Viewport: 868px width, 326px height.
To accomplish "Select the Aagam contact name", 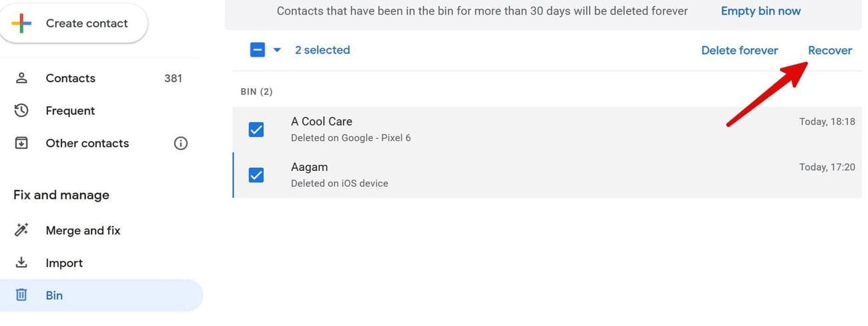I will pyautogui.click(x=309, y=167).
